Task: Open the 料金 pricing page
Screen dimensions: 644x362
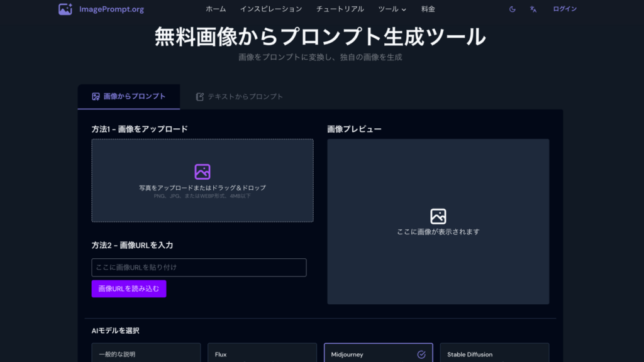Action: point(428,9)
